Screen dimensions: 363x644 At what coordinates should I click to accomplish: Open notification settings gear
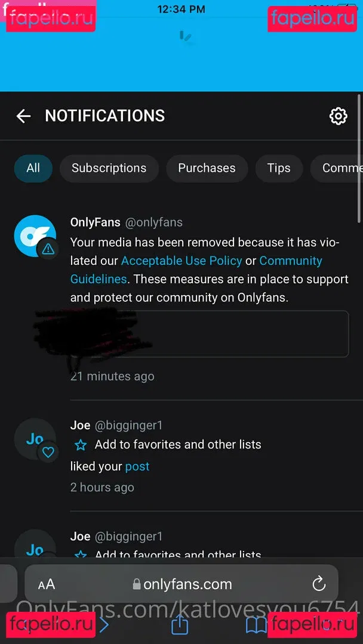coord(339,116)
